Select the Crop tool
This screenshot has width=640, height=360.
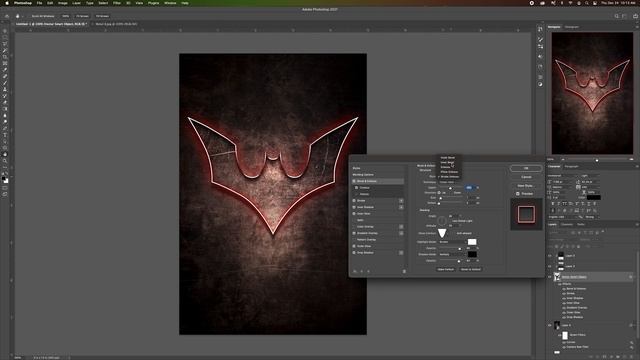point(5,57)
